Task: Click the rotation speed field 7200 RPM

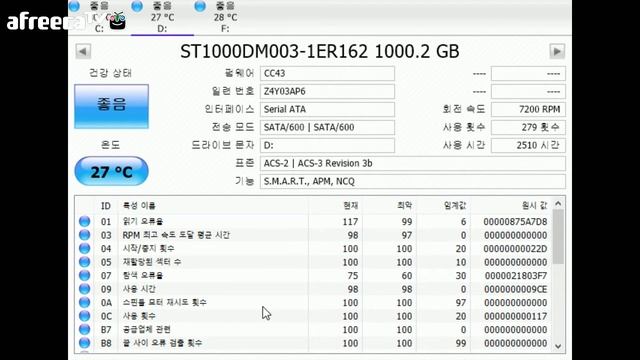Action: 528,109
